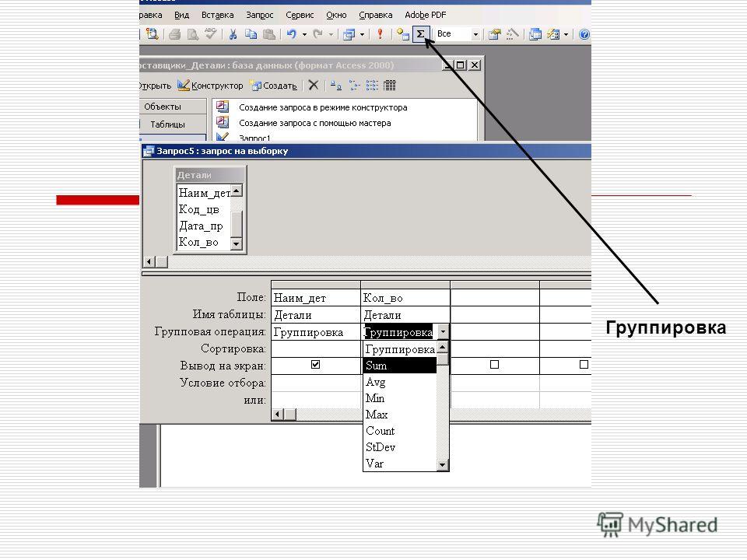Viewport: 747px width, 560px height.
Task: Open the Redo history dropdown arrow
Action: pos(331,34)
